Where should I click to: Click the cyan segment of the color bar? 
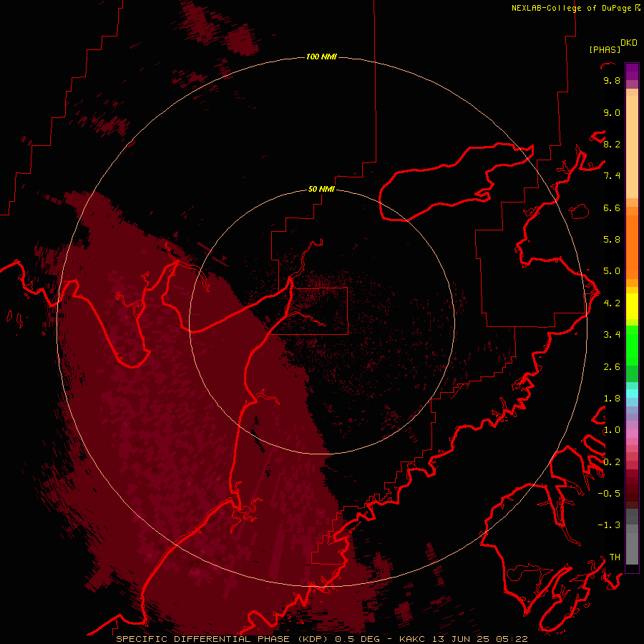point(632,393)
